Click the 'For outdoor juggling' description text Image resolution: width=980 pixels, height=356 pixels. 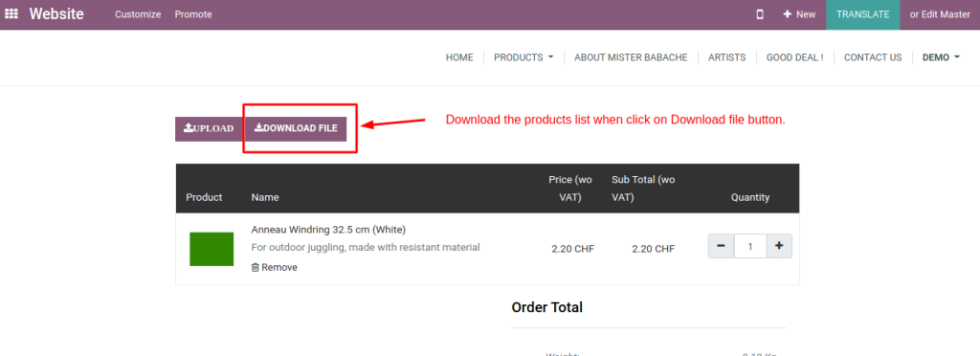(x=366, y=247)
